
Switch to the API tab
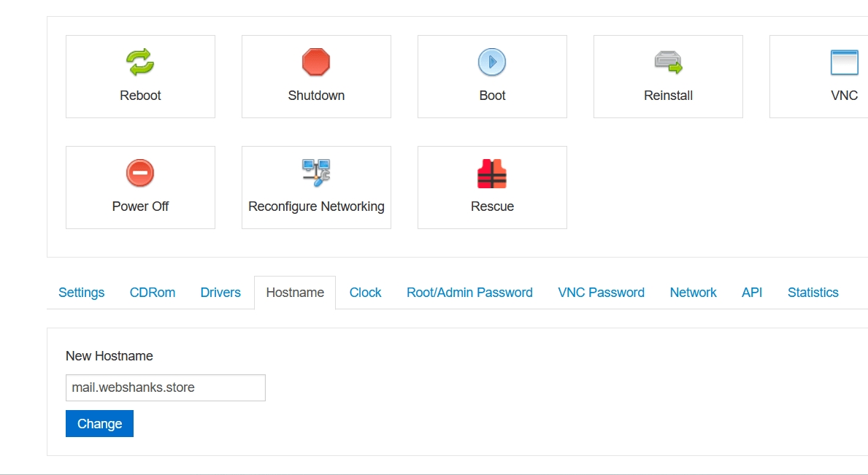coord(752,293)
